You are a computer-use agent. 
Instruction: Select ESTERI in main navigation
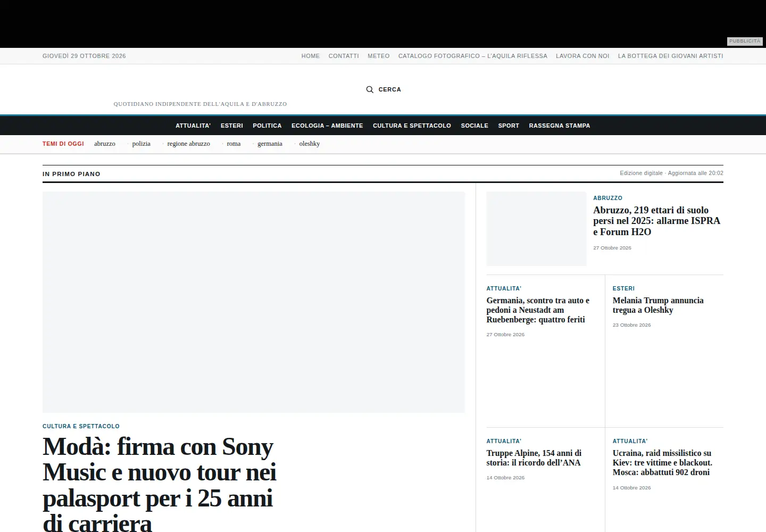[x=232, y=126]
